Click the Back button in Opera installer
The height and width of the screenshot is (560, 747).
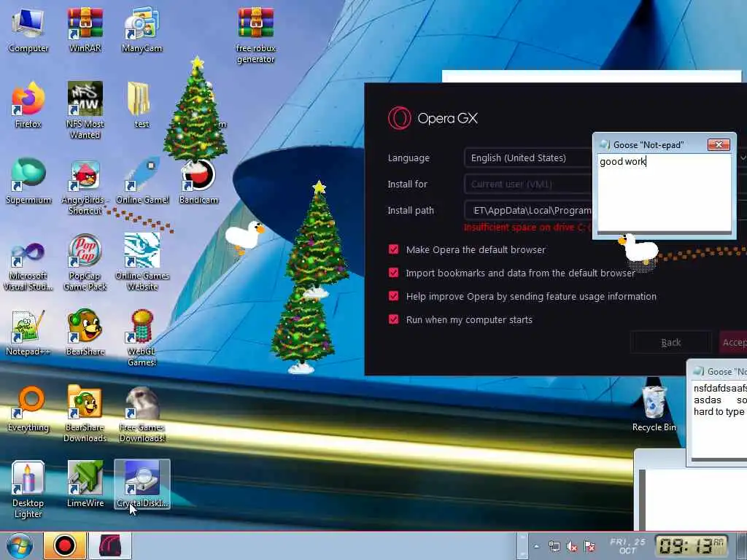671,343
